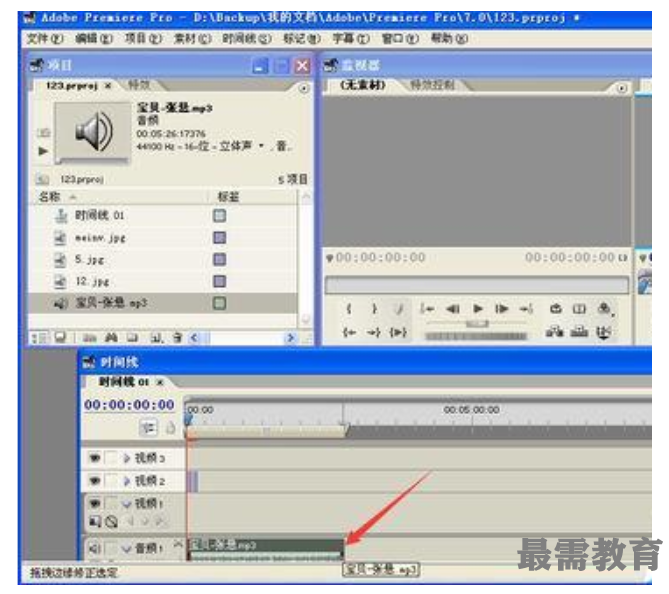Select 时间线 01 sequence in project list
This screenshot has height=594, width=669.
99,215
